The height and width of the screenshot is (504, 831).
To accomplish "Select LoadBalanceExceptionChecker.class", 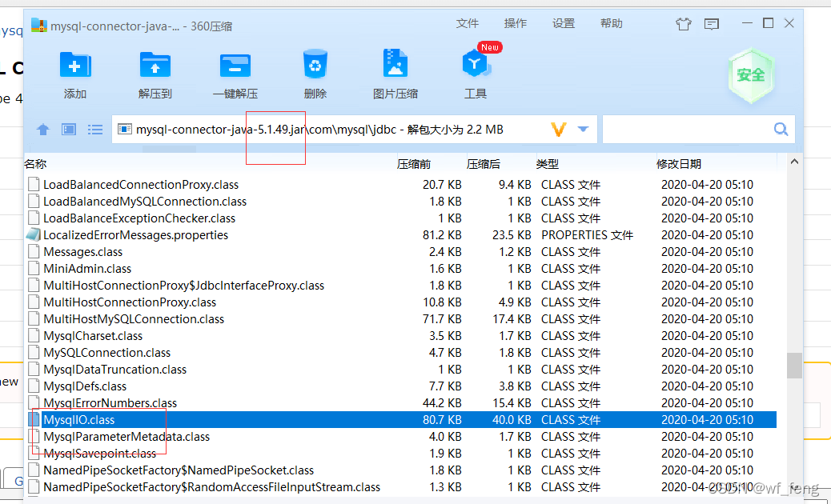I will click(139, 218).
